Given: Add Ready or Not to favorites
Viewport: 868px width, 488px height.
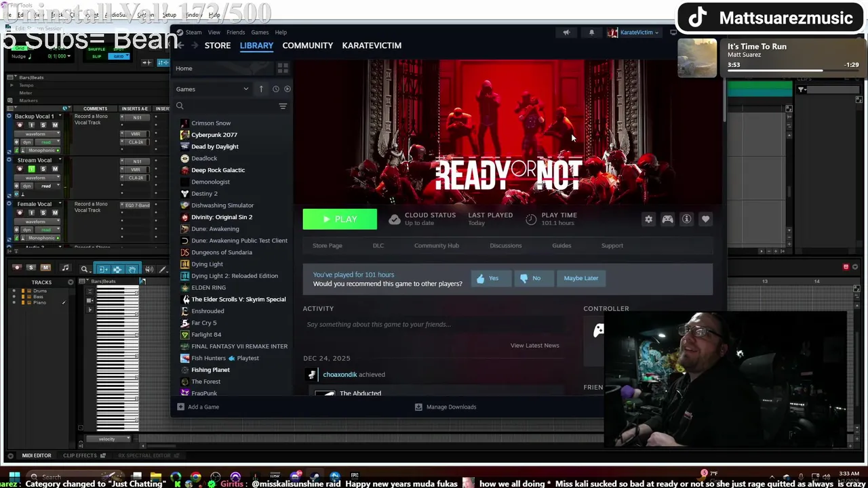Looking at the screenshot, I should [705, 219].
